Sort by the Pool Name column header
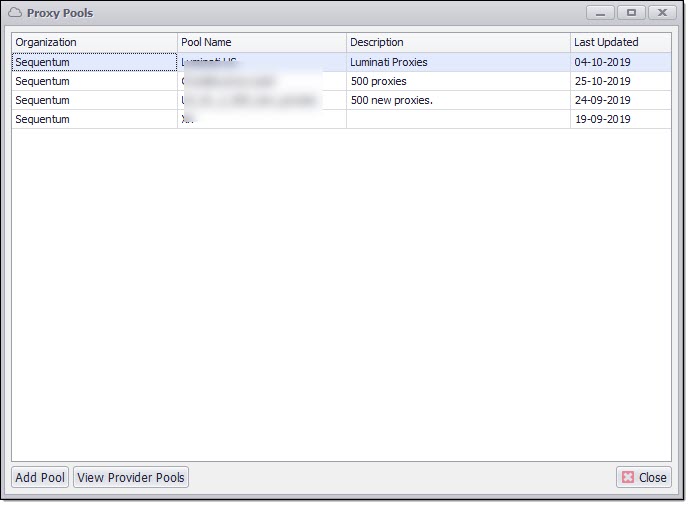This screenshot has width=689, height=505. (x=261, y=42)
